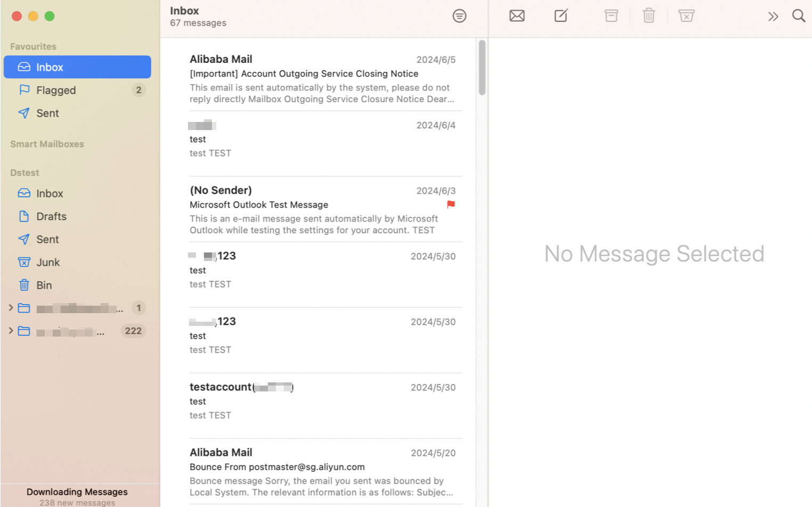Screen dimensions: 812x507
Task: Click the Favourites Inbox tray icon
Action: coord(24,67)
